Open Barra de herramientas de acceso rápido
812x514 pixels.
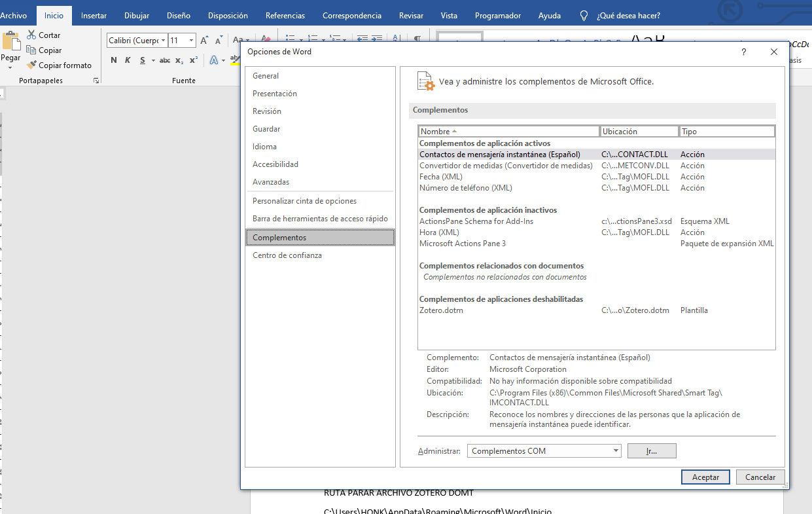click(320, 219)
